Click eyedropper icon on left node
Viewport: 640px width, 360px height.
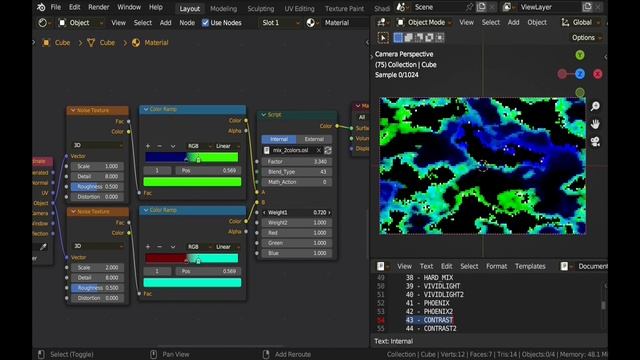pos(43,247)
